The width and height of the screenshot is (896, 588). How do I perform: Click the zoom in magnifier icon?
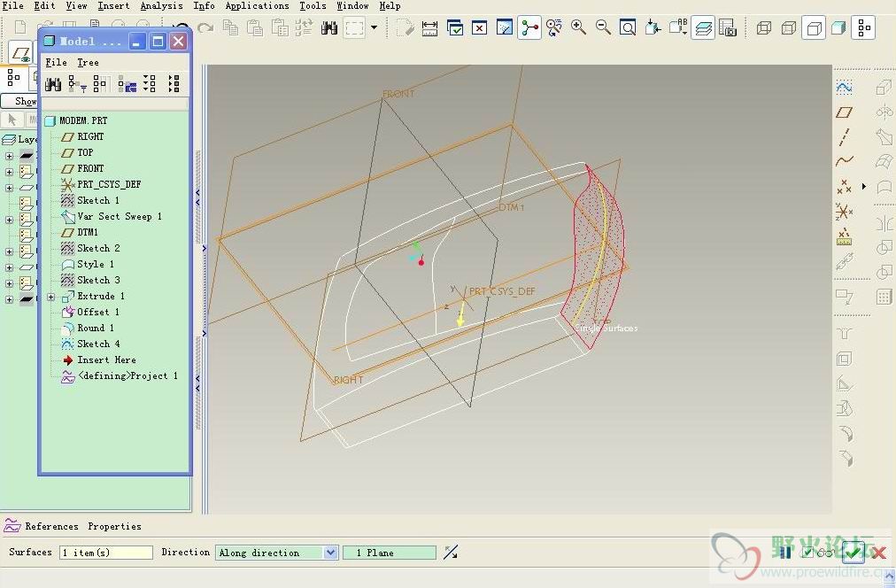578,27
